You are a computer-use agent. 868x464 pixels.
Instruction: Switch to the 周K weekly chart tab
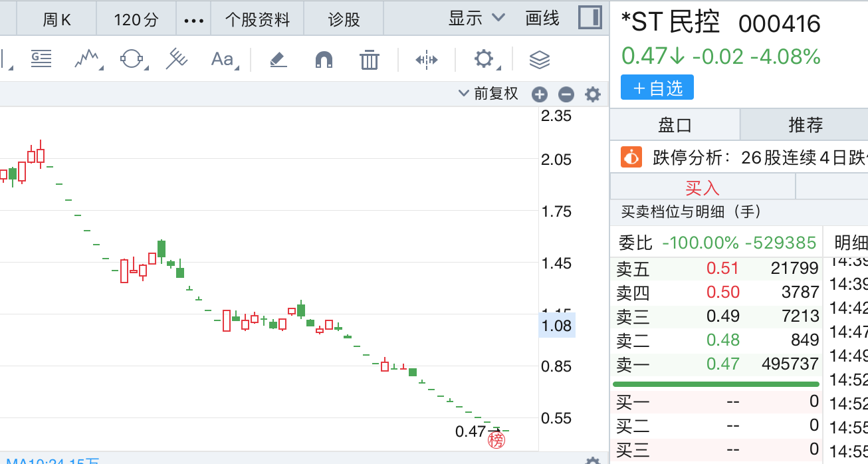tap(56, 20)
